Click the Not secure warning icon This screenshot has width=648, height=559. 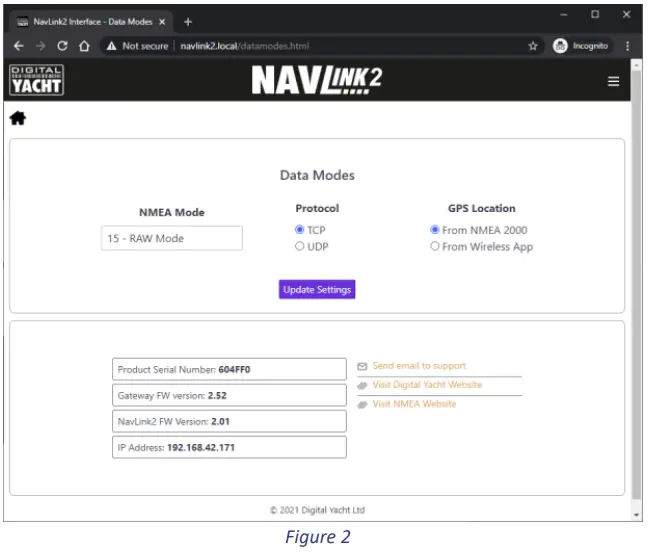(x=112, y=46)
